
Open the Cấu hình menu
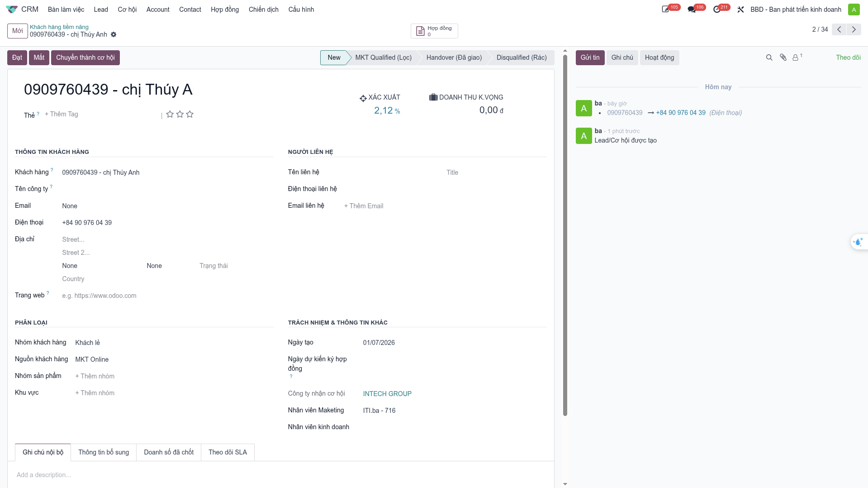(x=301, y=10)
